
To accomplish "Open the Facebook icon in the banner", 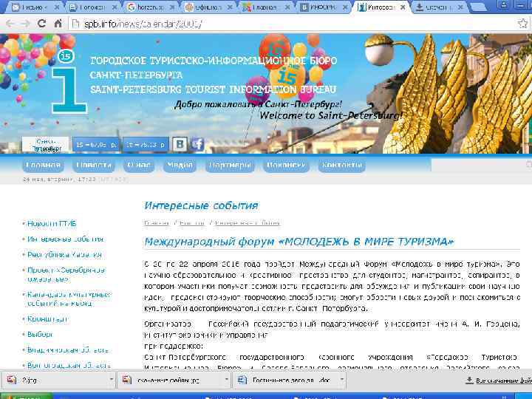I will pyautogui.click(x=197, y=144).
